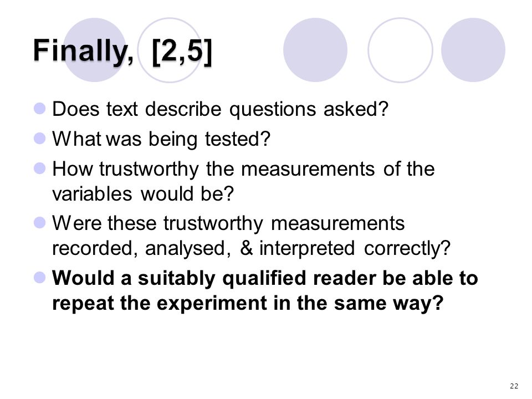532x399 pixels.
Task: Click the slide number 22
Action: coord(514,386)
